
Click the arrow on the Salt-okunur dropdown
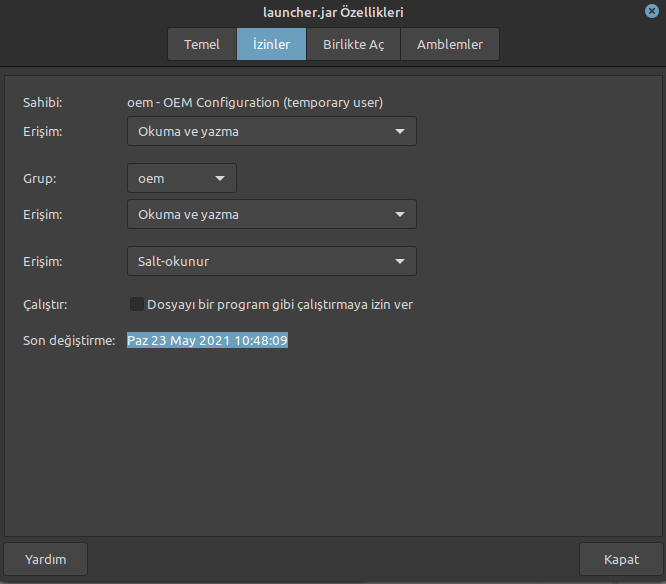tap(399, 262)
